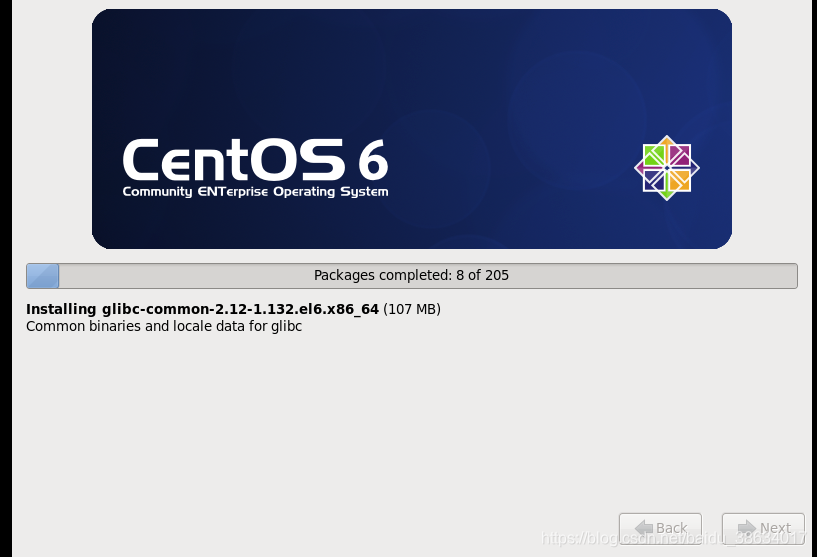Select the "Installing glibc-common-2.12-1.132.el6.x86_64" text

[x=202, y=309]
